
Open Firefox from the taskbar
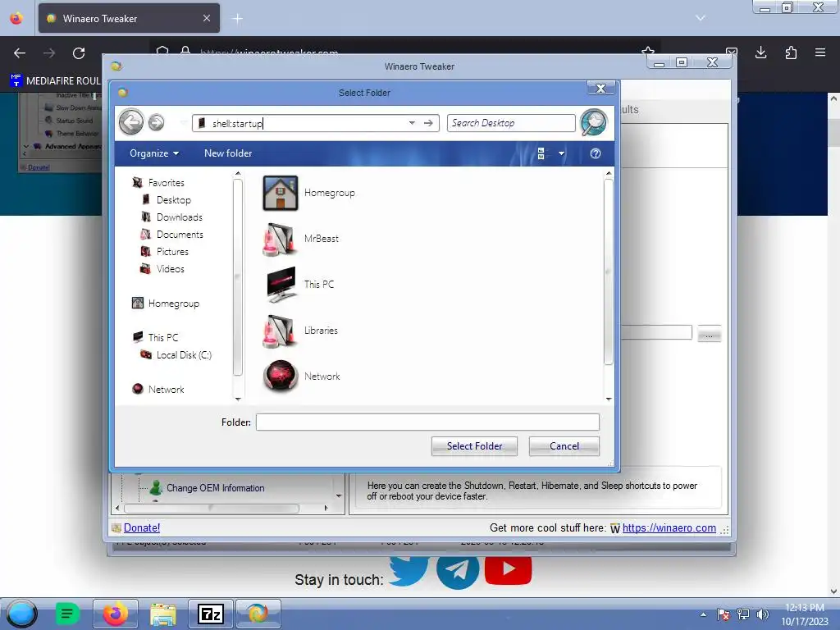click(115, 614)
